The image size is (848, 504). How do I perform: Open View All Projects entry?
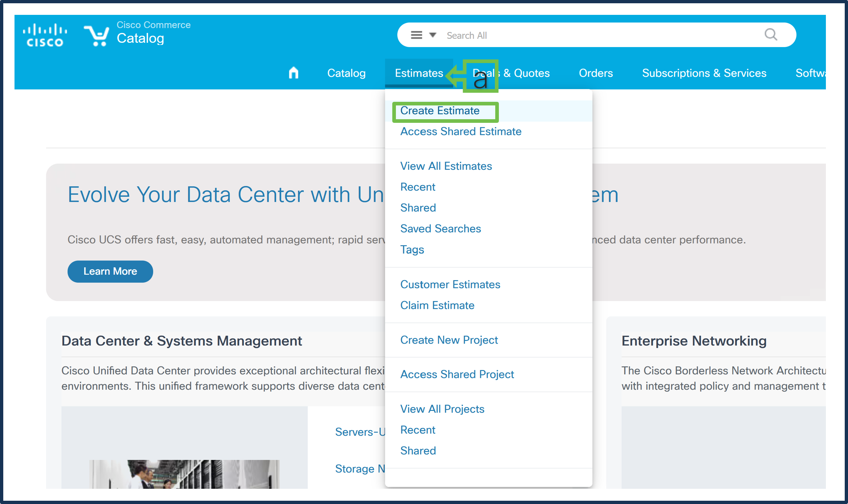442,409
